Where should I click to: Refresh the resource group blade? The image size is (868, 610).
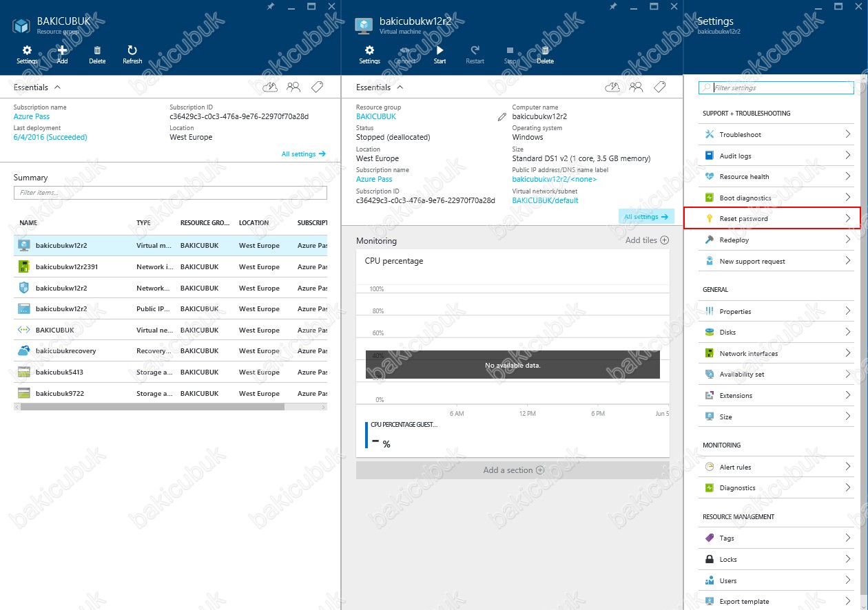(x=132, y=54)
